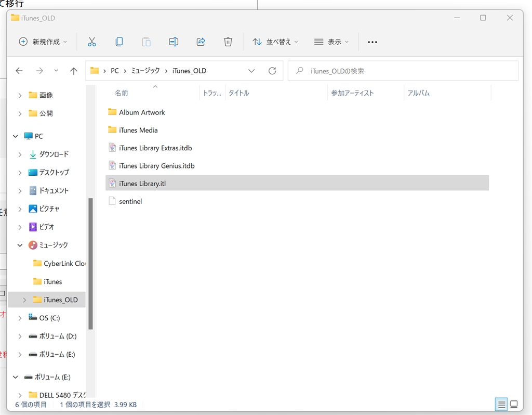
Task: Click the ダウンロード download arrow icon
Action: 33,154
